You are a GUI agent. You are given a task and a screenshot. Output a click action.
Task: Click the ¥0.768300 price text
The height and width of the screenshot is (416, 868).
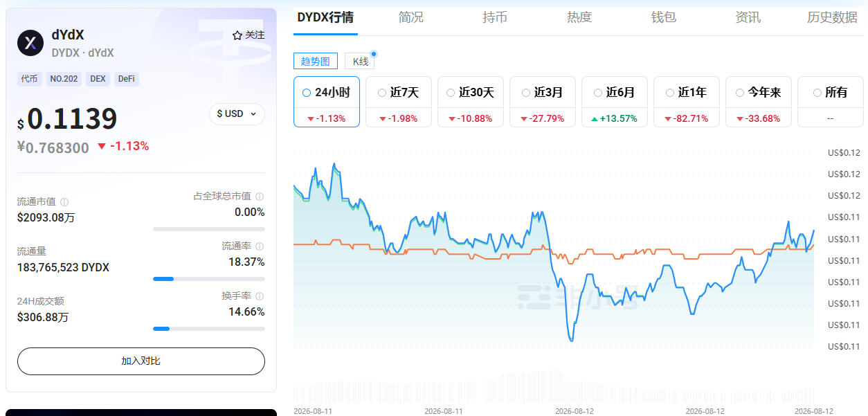(53, 147)
